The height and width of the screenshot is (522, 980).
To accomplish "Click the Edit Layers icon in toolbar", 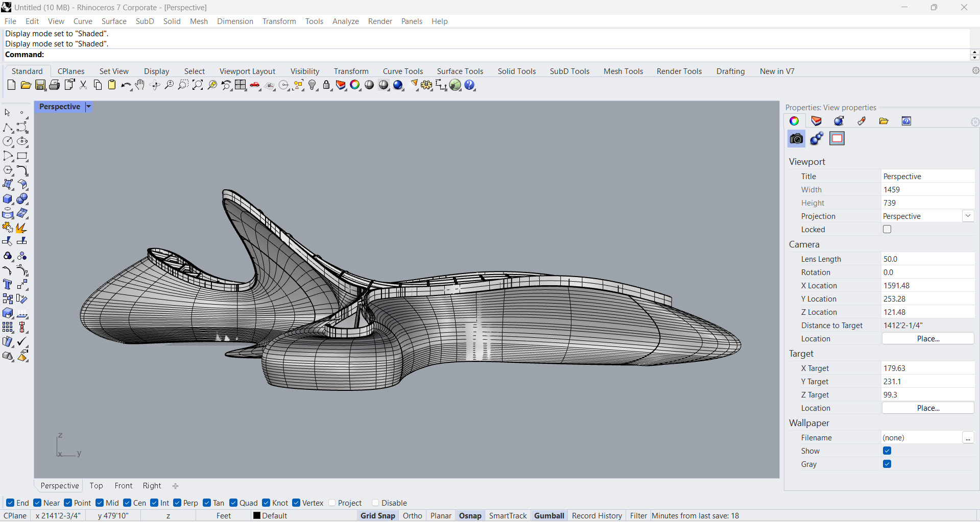I will coord(341,85).
